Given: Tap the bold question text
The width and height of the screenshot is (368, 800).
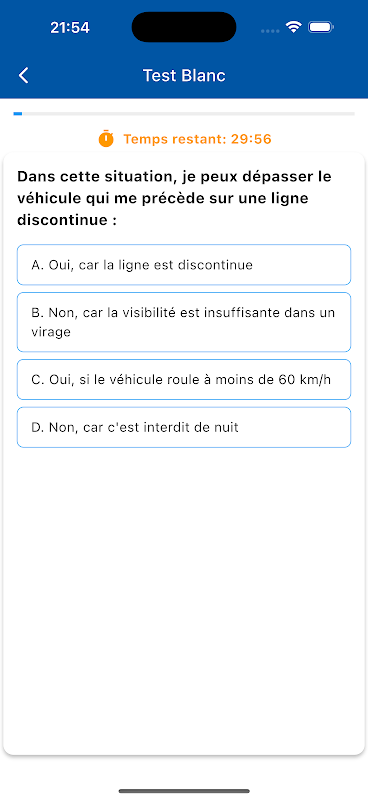Looking at the screenshot, I should (x=175, y=199).
